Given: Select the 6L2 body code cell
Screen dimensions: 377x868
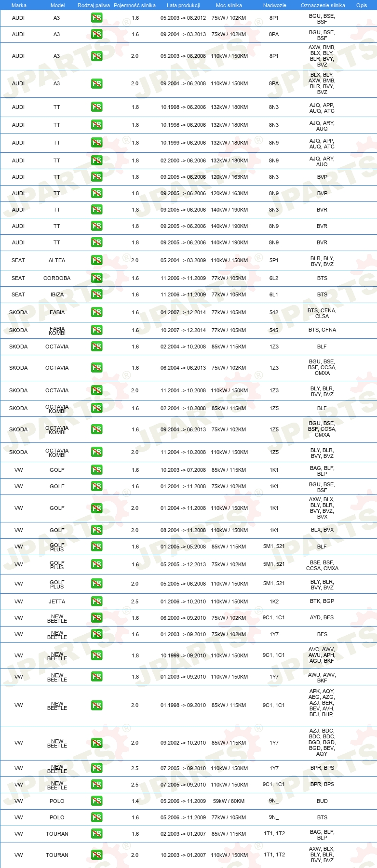Looking at the screenshot, I should (274, 278).
